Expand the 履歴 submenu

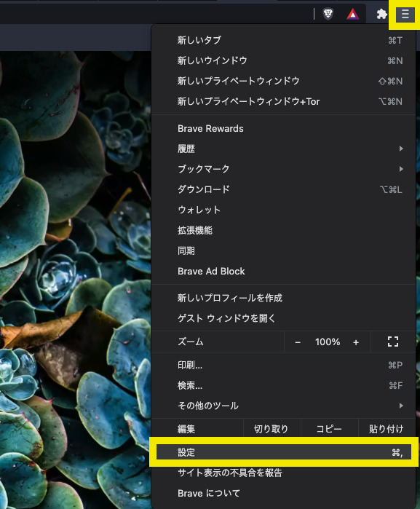pos(283,149)
